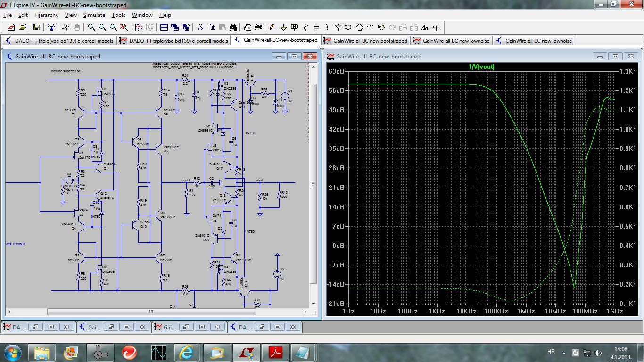Viewport: 644px width, 362px height.
Task: Select the SPICE directive '.op' tool
Action: click(436, 27)
